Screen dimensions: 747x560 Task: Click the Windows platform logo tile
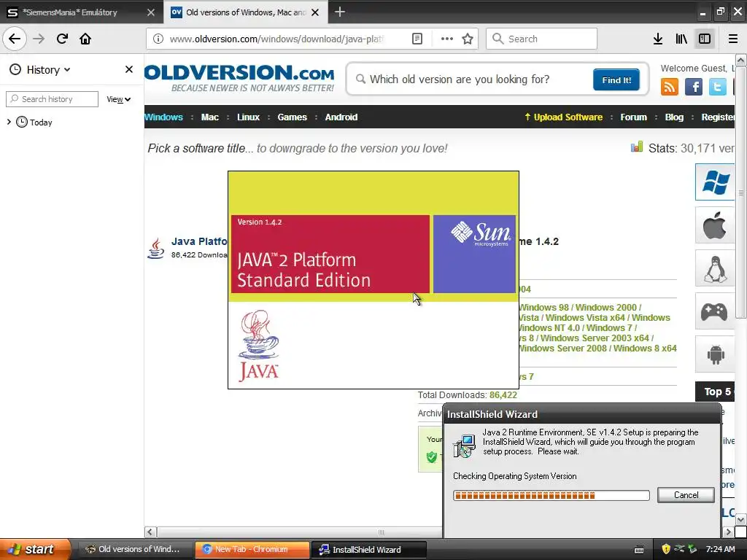click(715, 182)
